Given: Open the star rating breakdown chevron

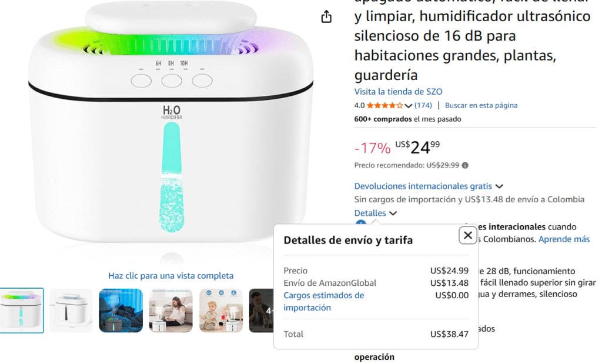Looking at the screenshot, I should pos(409,106).
